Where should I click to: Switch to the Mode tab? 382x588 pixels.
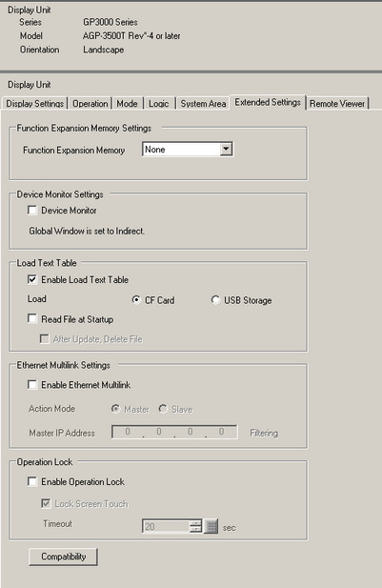(x=127, y=104)
